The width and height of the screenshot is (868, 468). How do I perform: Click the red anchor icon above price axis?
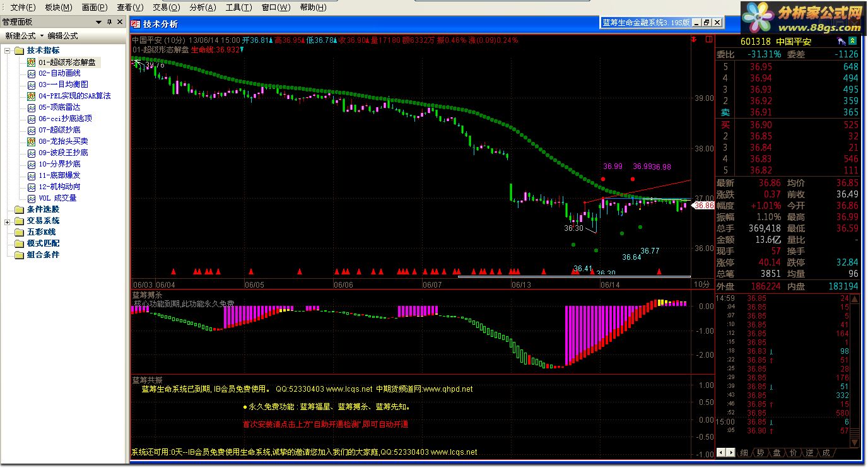point(693,40)
